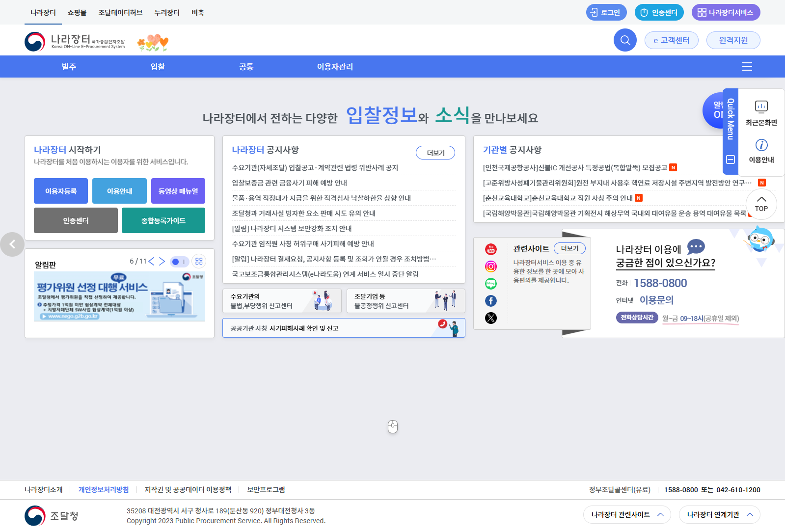Open notice 국고보조금통합관리시스템 연계 서비스 중단
785x532 pixels.
325,274
